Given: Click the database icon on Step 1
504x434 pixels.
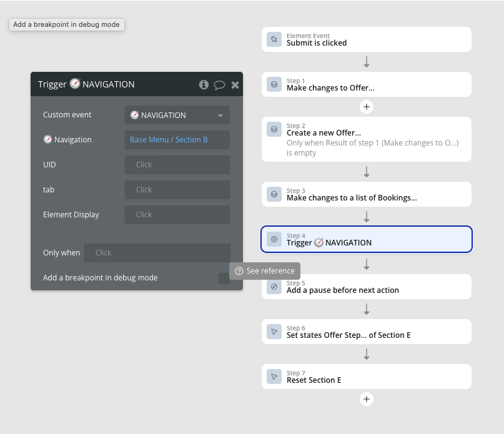Looking at the screenshot, I should coord(274,84).
